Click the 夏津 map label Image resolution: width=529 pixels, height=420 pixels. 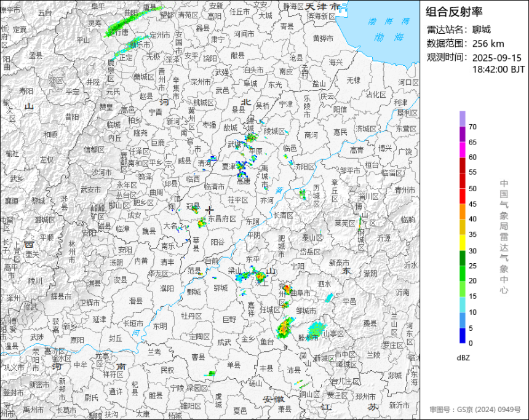pos(229,166)
